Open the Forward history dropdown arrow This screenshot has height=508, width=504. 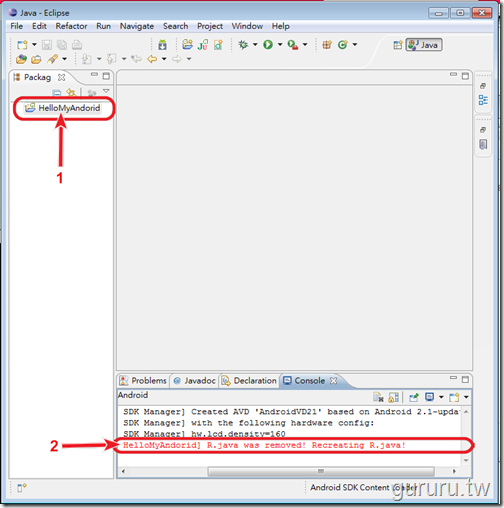tap(189, 59)
